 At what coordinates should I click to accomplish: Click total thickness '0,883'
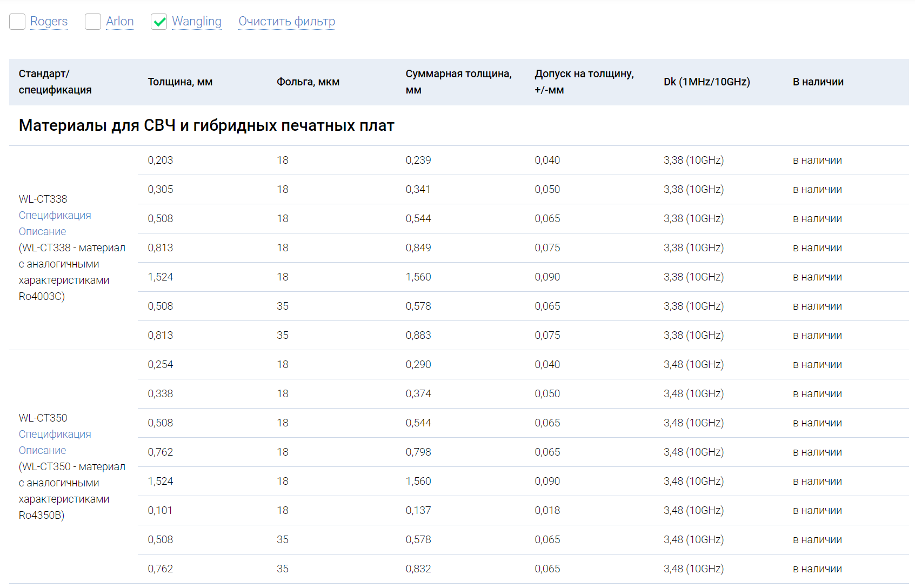pos(418,335)
